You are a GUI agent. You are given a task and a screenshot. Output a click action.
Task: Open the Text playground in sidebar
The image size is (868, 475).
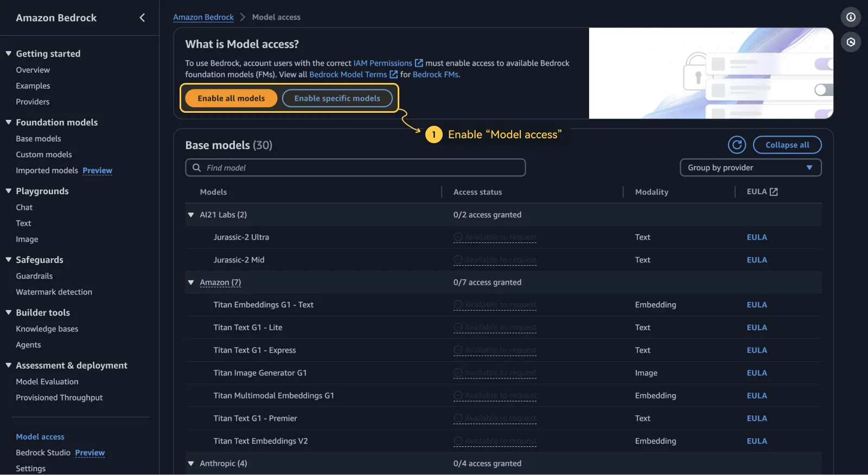23,223
